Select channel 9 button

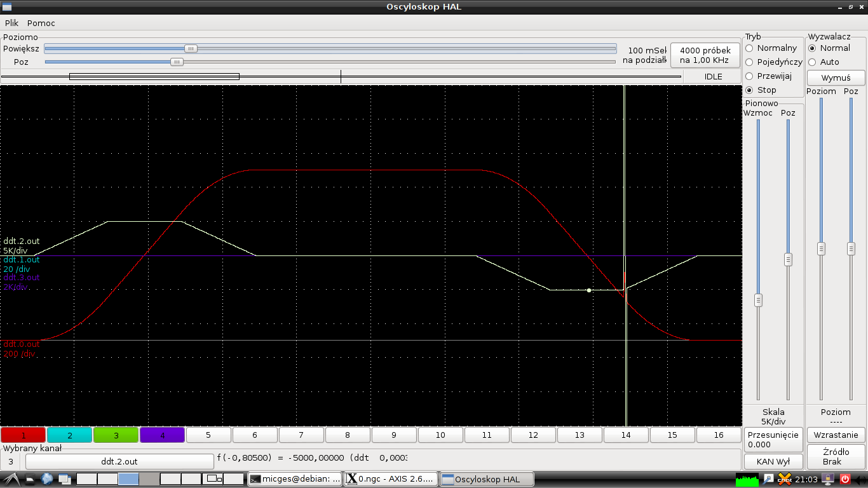(395, 435)
